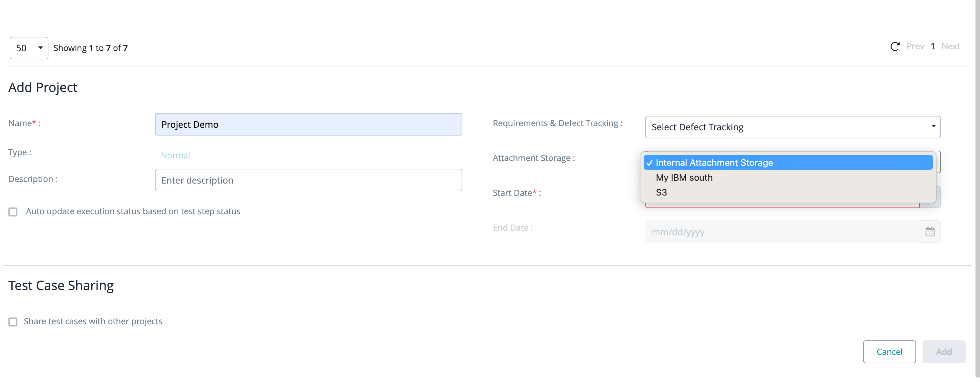The image size is (980, 382).
Task: Click the vertical scrollbar on the right edge
Action: tap(977, 190)
